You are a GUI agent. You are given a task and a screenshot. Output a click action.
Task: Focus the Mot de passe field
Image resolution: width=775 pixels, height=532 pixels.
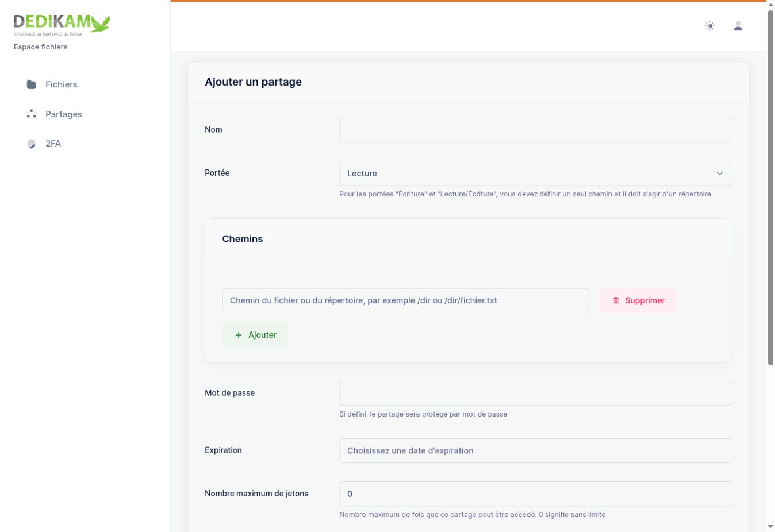(536, 393)
